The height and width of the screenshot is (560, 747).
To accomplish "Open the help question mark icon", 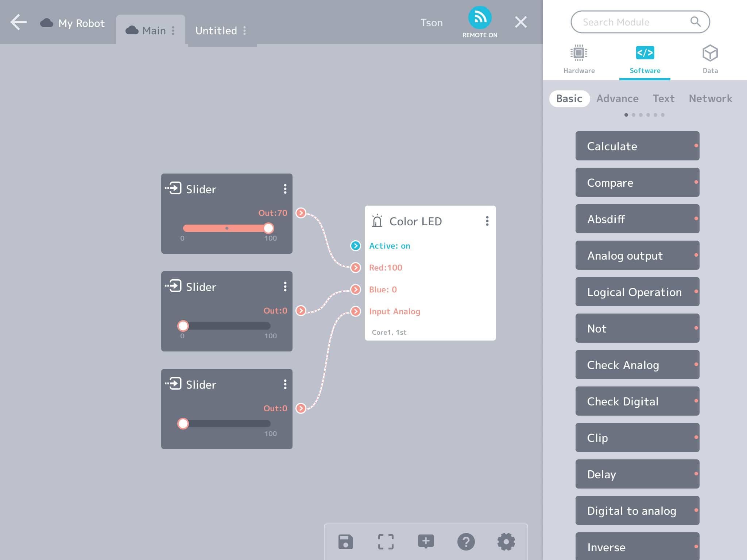I will [x=466, y=542].
